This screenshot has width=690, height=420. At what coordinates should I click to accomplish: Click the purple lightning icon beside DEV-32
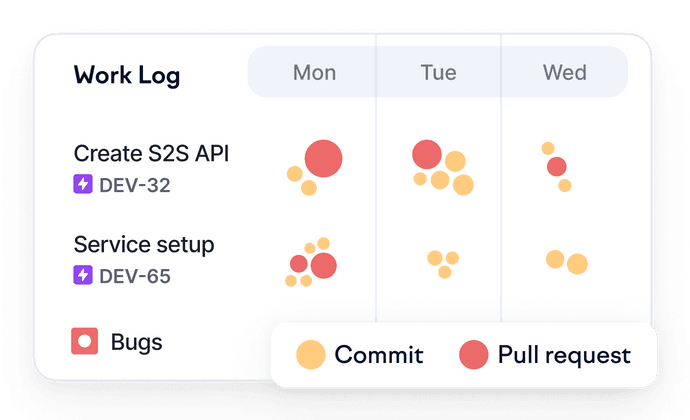click(83, 184)
